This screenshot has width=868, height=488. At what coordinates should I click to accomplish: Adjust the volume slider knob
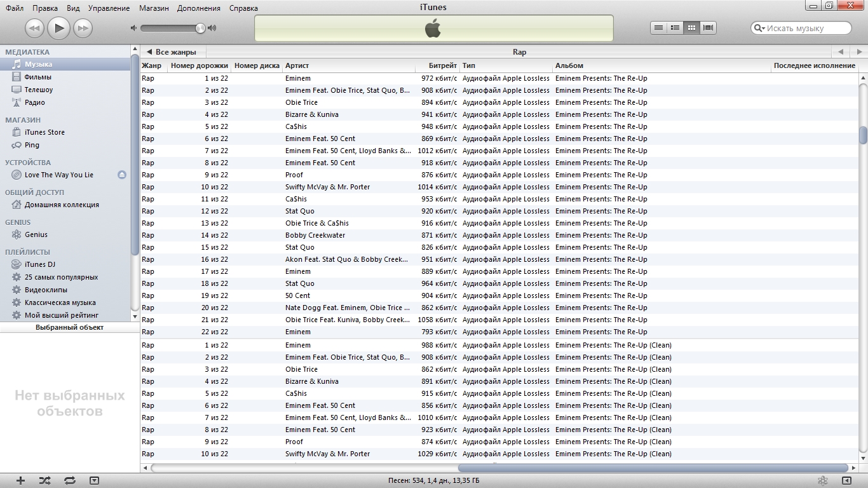[200, 28]
